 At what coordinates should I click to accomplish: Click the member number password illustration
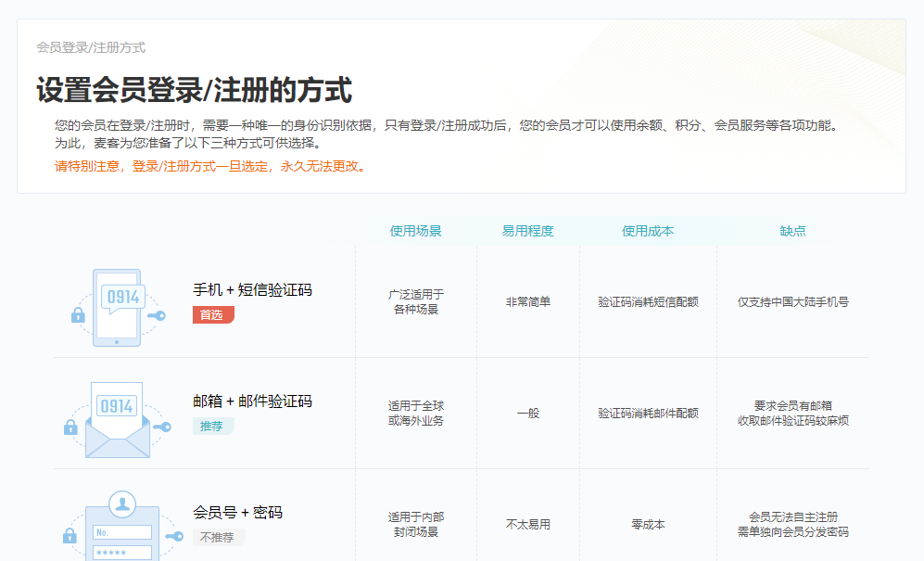(x=122, y=526)
